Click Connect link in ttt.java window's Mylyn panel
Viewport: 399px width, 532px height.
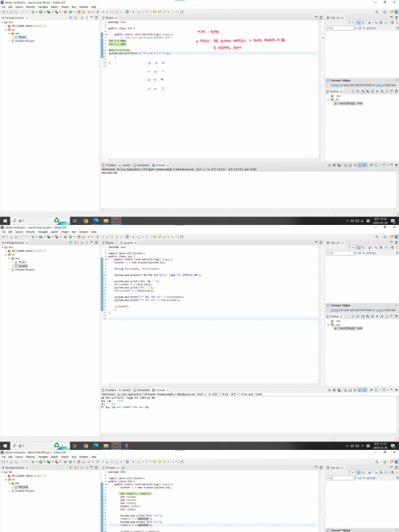coord(335,85)
